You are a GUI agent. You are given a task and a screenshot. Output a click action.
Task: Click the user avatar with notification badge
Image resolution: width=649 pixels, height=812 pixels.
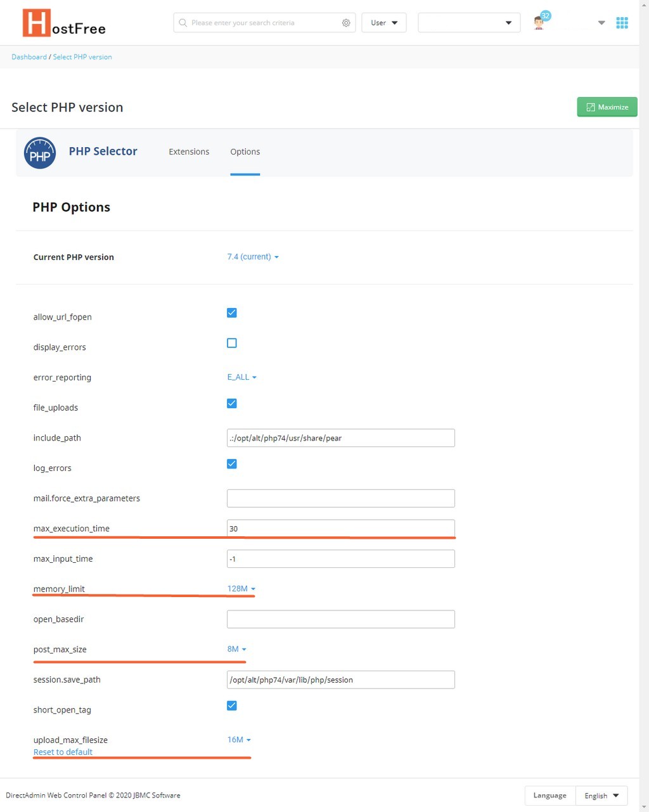pyautogui.click(x=538, y=22)
